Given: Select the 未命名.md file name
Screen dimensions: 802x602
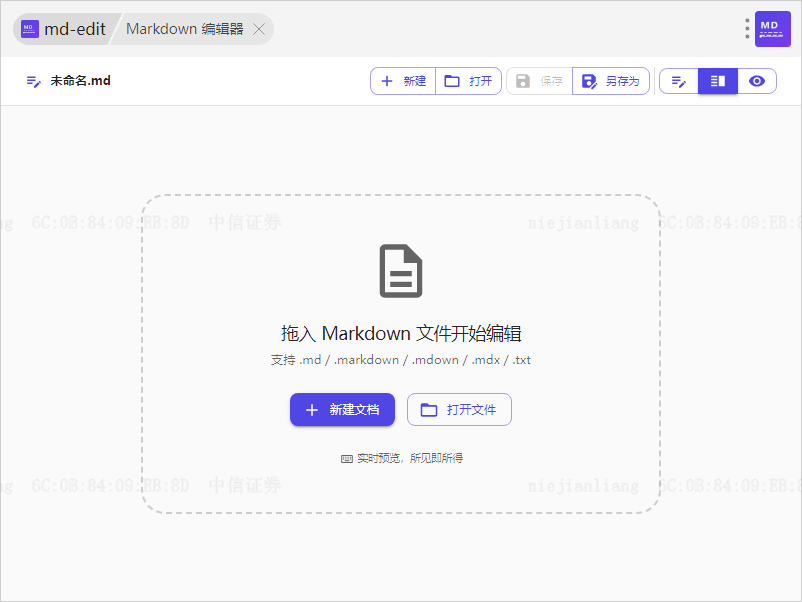Looking at the screenshot, I should pyautogui.click(x=80, y=81).
